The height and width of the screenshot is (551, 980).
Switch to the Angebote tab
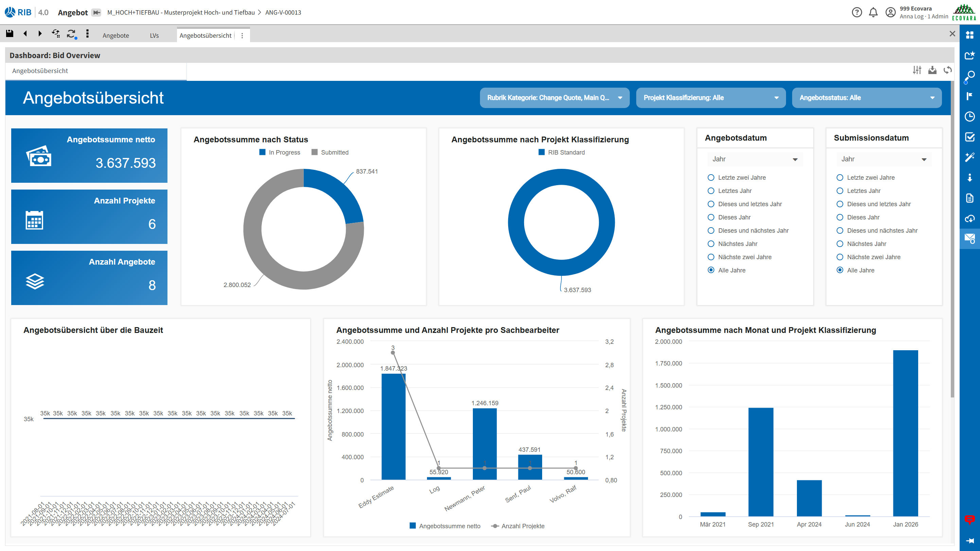click(115, 35)
